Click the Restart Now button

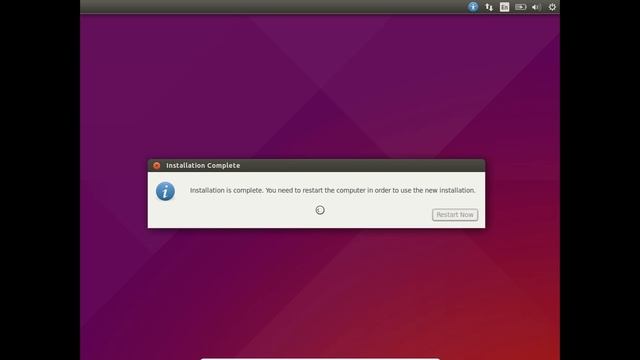pyautogui.click(x=455, y=215)
